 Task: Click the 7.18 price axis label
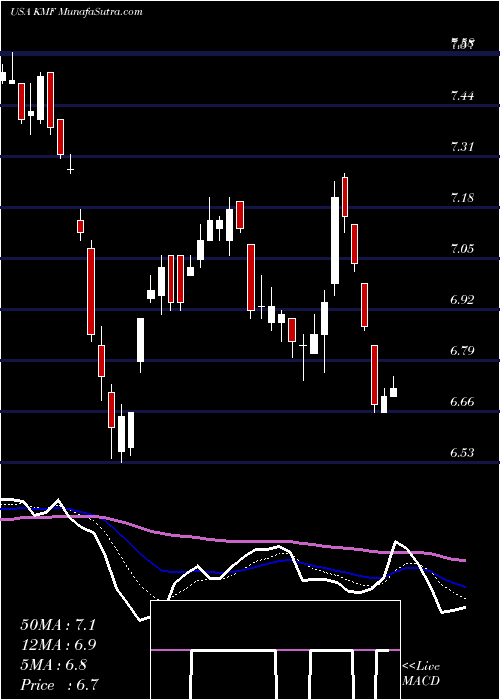point(462,197)
